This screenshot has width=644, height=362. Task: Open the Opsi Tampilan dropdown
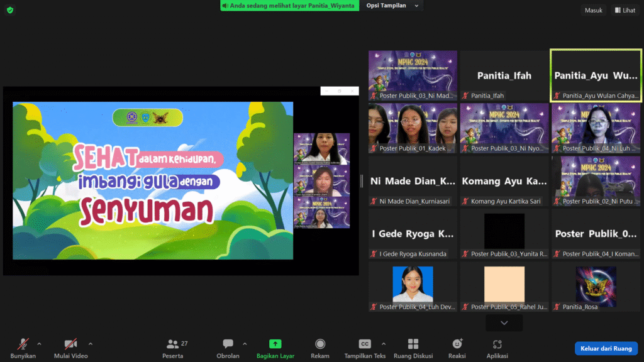tap(391, 6)
